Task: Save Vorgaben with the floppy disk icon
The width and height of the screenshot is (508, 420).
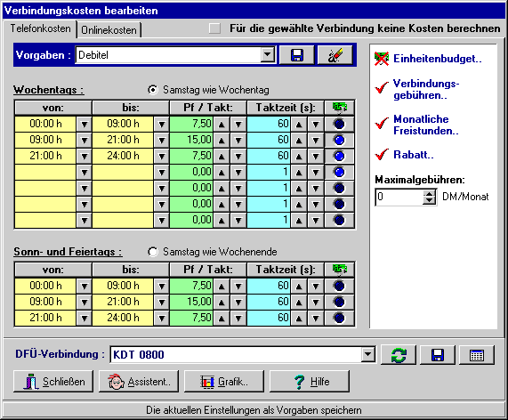Action: pos(296,55)
